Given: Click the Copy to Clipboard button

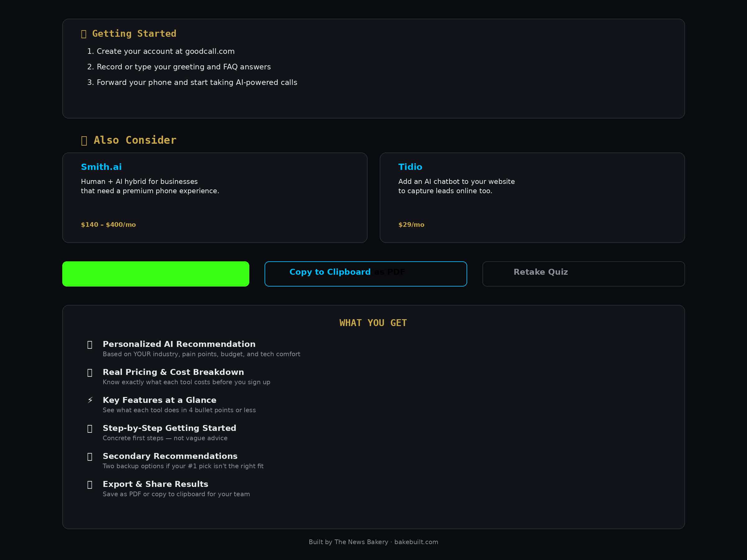Looking at the screenshot, I should pyautogui.click(x=366, y=274).
